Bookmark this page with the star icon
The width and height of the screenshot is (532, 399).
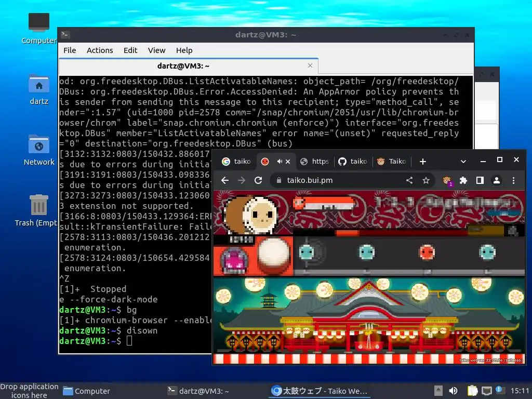426,180
